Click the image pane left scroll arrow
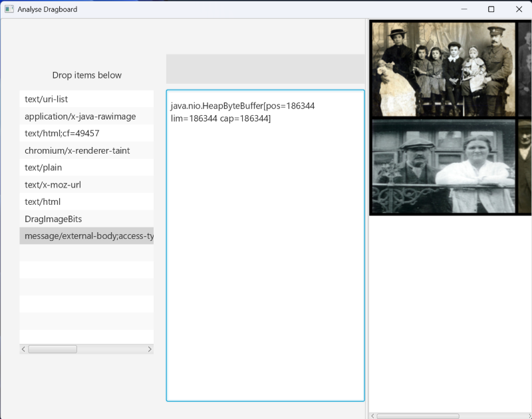532x419 pixels. 372,416
